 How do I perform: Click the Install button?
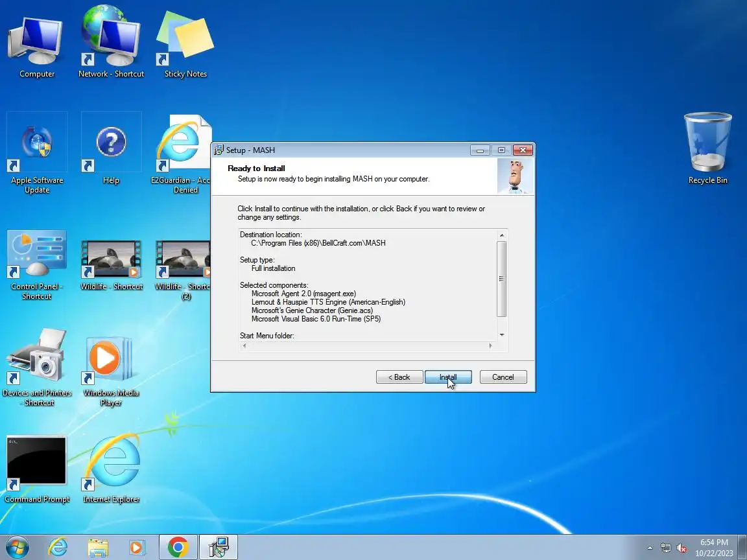click(448, 377)
